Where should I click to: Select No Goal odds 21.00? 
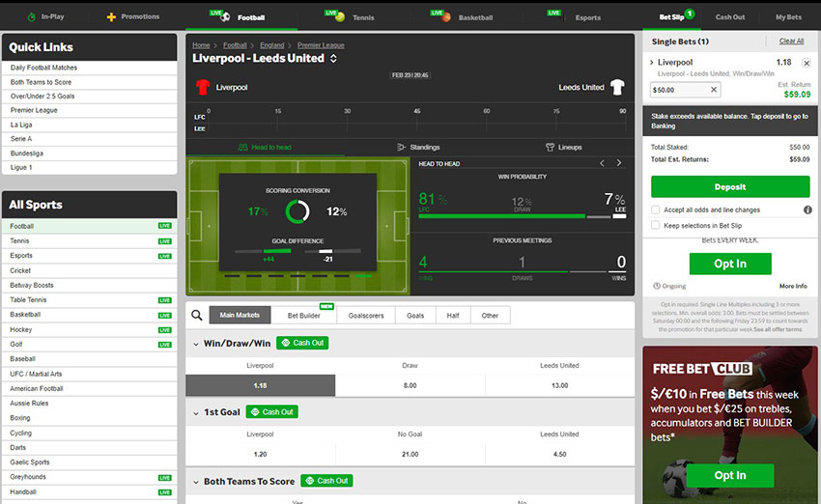coord(410,455)
